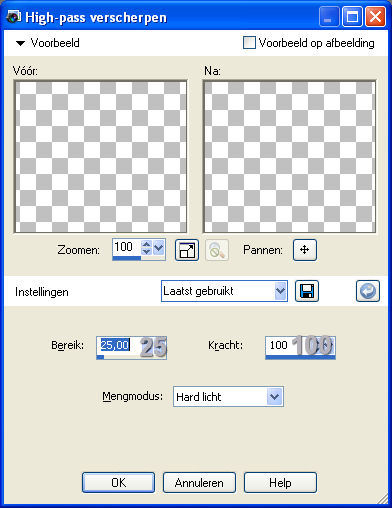The width and height of the screenshot is (392, 508).
Task: Click the Bereik input field
Action: (131, 346)
